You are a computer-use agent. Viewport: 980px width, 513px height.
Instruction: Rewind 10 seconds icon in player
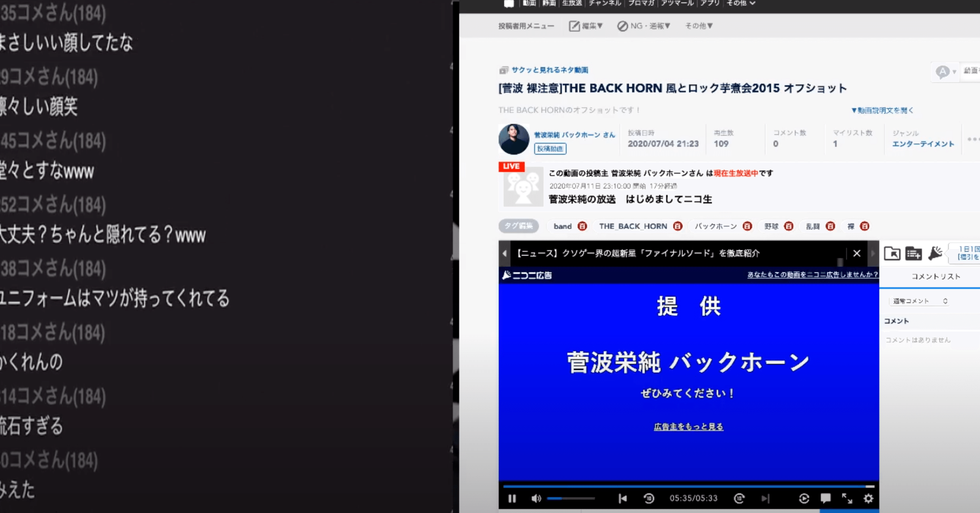[x=649, y=499]
